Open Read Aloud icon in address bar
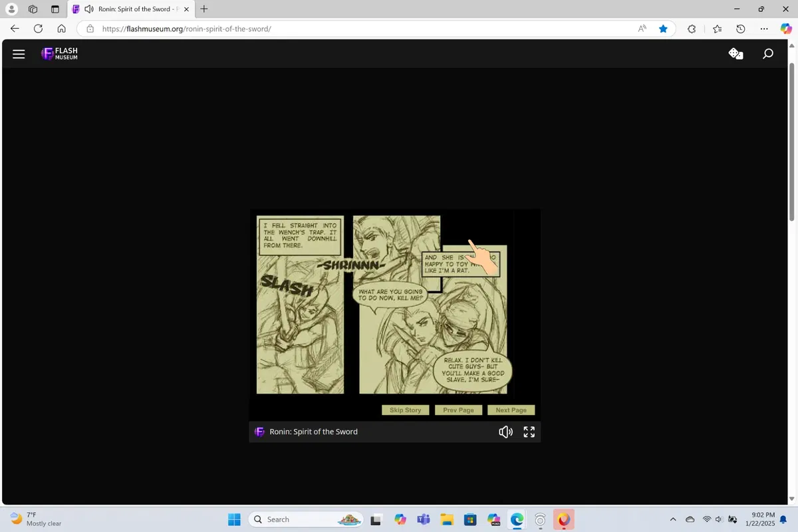This screenshot has height=532, width=798. pos(642,29)
